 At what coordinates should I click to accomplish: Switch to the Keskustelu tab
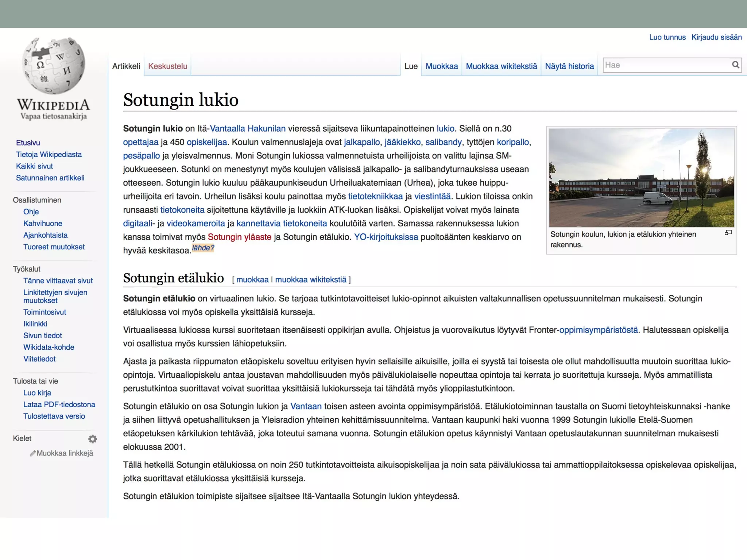[x=167, y=66]
